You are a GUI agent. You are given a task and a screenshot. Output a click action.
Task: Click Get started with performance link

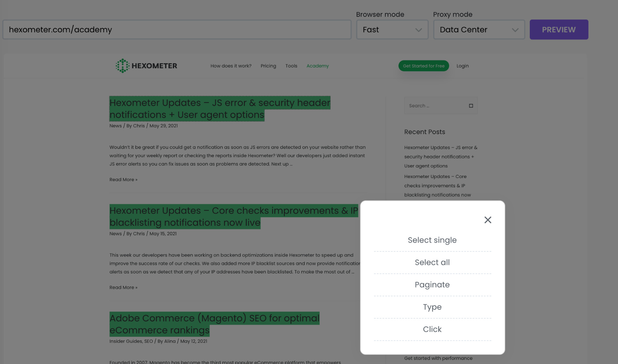pos(438,358)
